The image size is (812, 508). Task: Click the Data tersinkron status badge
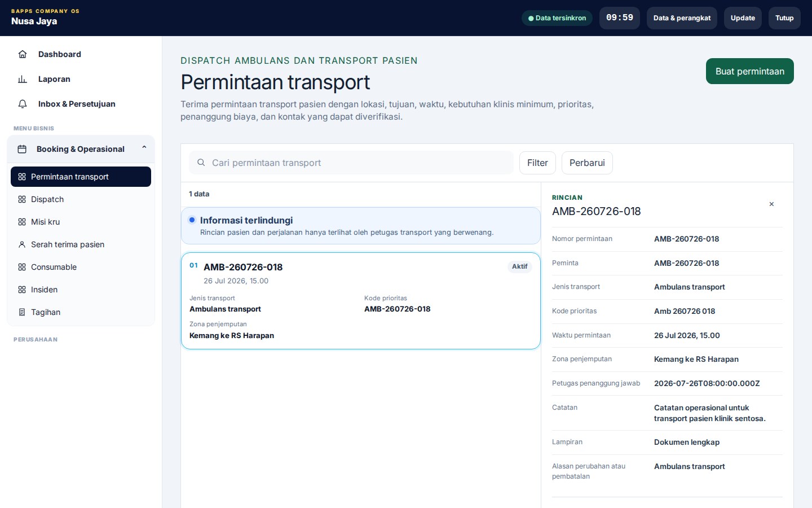(557, 18)
